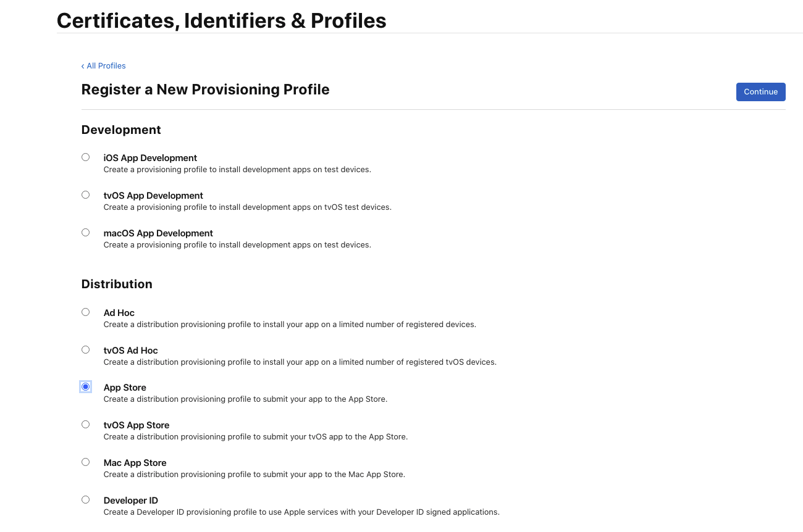Select the tvOS App Store radio button
This screenshot has width=803, height=532.
coord(85,425)
